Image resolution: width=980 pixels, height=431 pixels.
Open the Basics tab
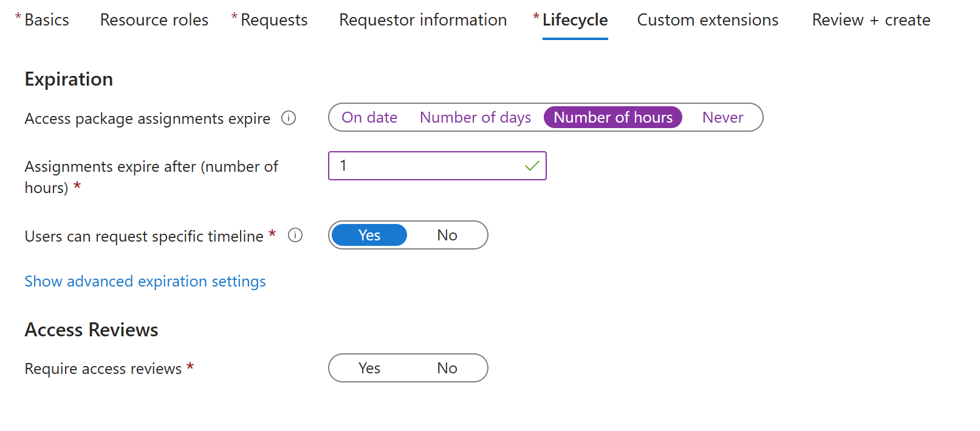pyautogui.click(x=47, y=20)
